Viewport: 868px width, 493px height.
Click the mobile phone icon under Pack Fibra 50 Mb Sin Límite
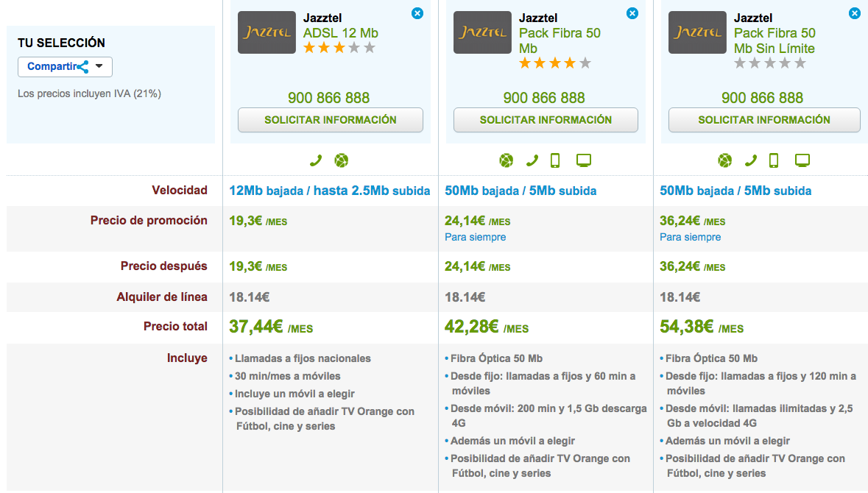tap(774, 160)
